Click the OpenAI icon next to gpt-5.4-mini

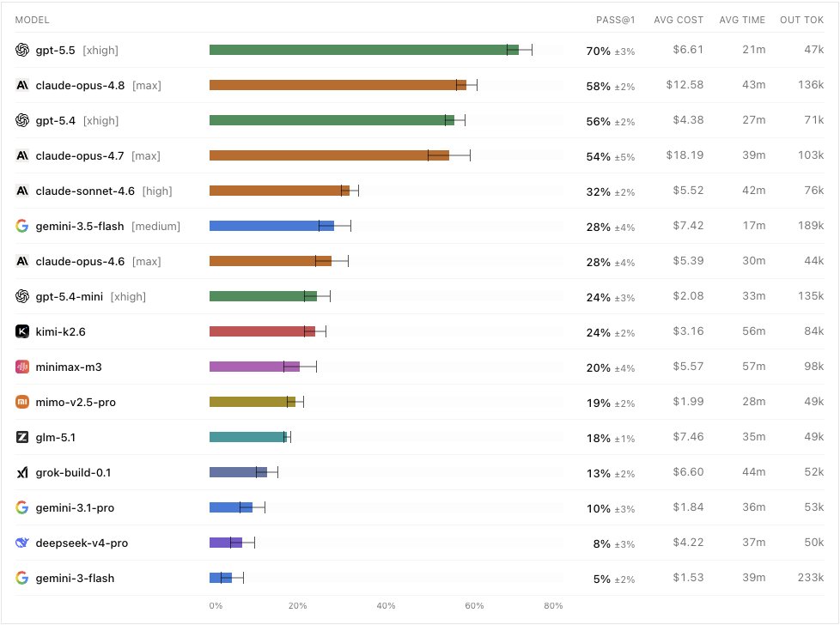point(22,296)
